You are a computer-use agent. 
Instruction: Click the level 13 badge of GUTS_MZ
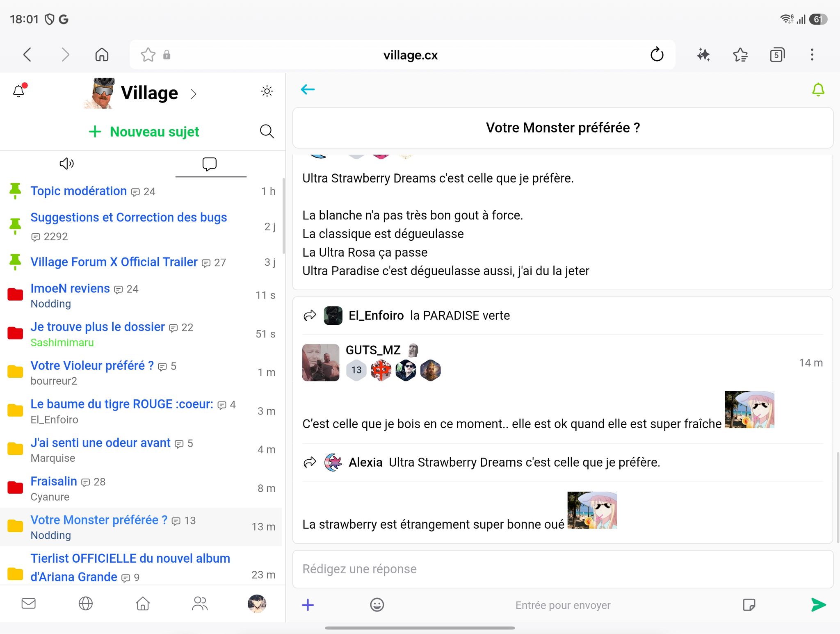pyautogui.click(x=356, y=370)
